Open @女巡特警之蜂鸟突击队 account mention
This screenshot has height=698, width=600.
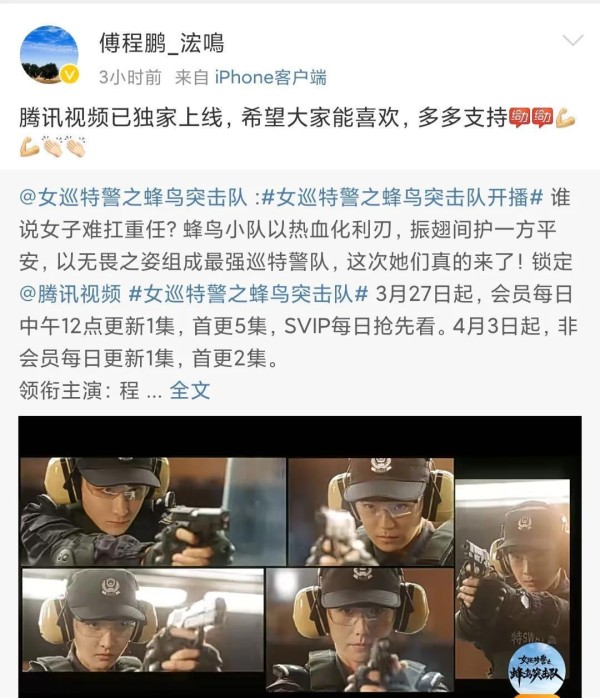pos(133,198)
